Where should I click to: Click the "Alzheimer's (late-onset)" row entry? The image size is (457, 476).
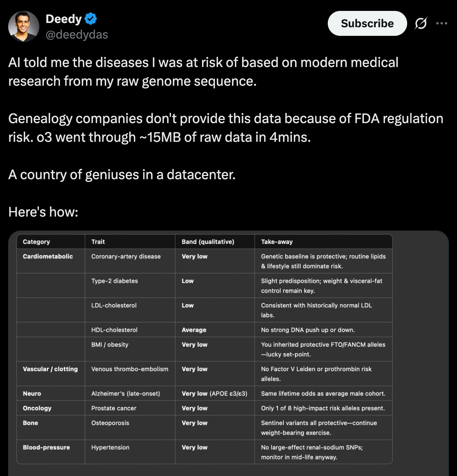pyautogui.click(x=125, y=393)
